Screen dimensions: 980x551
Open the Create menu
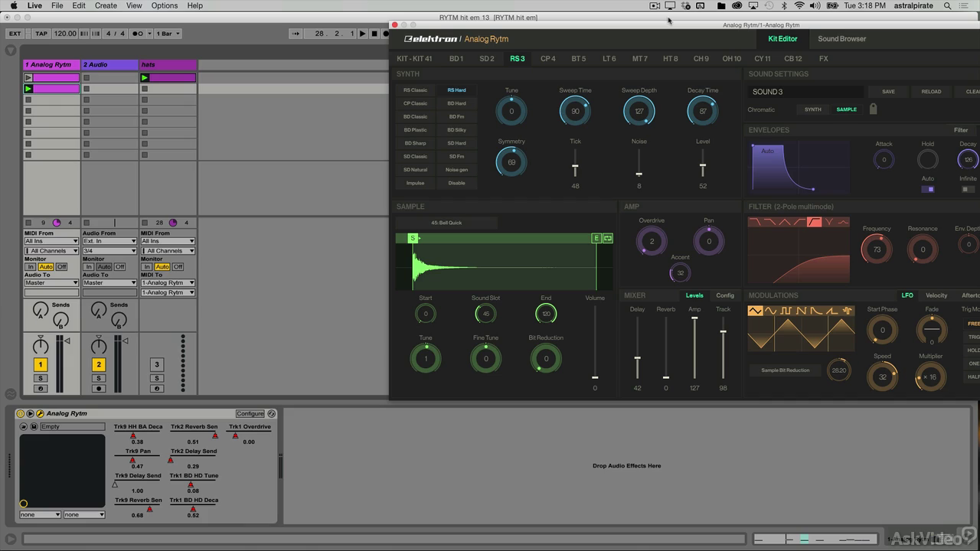tap(106, 5)
